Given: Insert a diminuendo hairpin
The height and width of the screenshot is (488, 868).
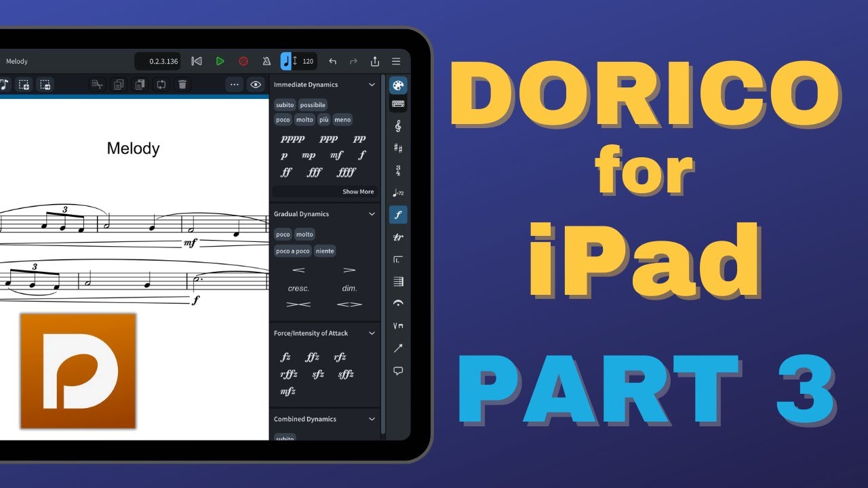Looking at the screenshot, I should tap(350, 270).
